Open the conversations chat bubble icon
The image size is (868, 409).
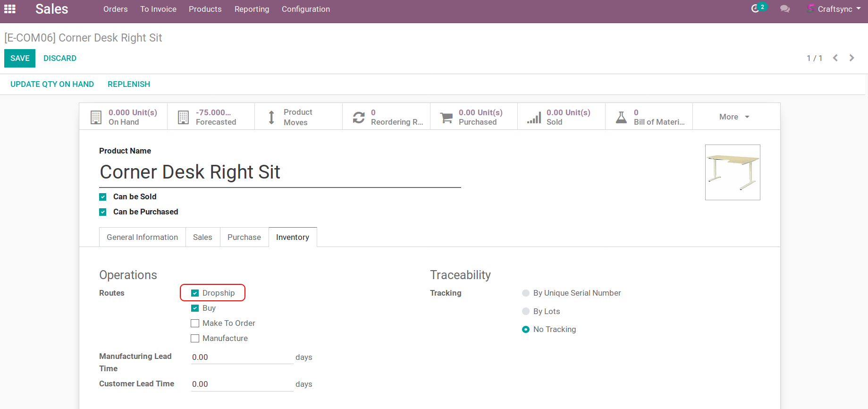coord(785,9)
